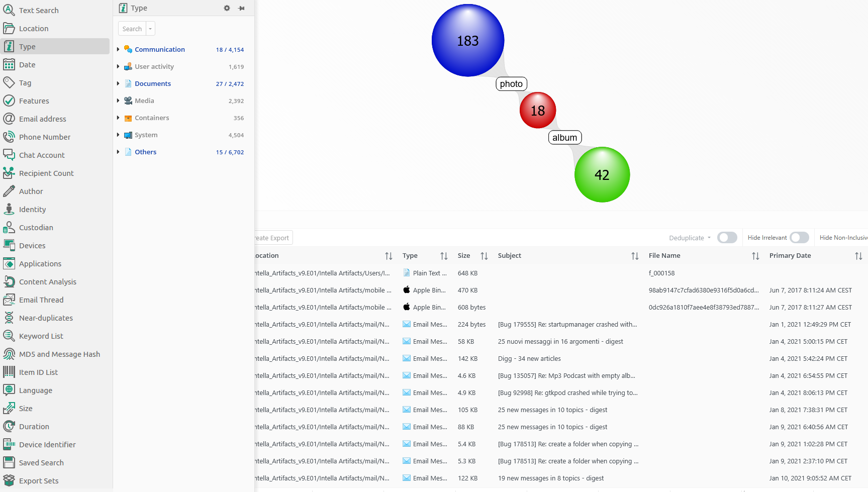The height and width of the screenshot is (492, 868).
Task: Open the Saved Search facet
Action: [x=41, y=463]
